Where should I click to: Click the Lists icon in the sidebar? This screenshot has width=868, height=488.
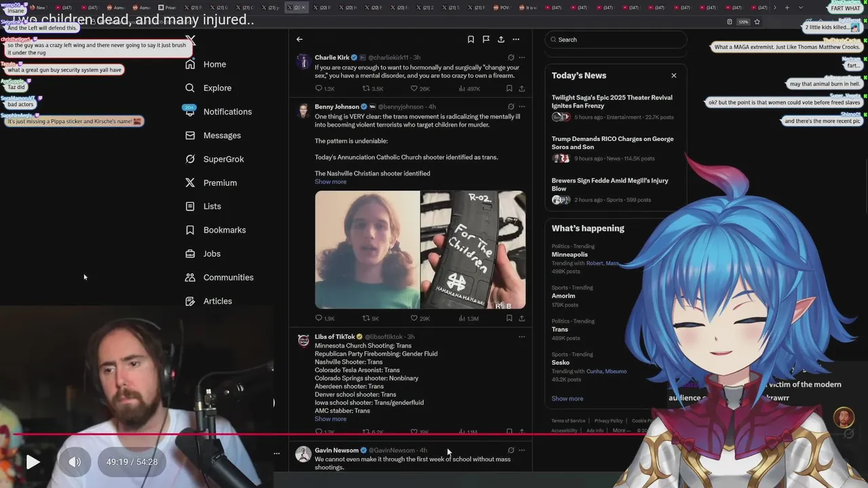(190, 206)
